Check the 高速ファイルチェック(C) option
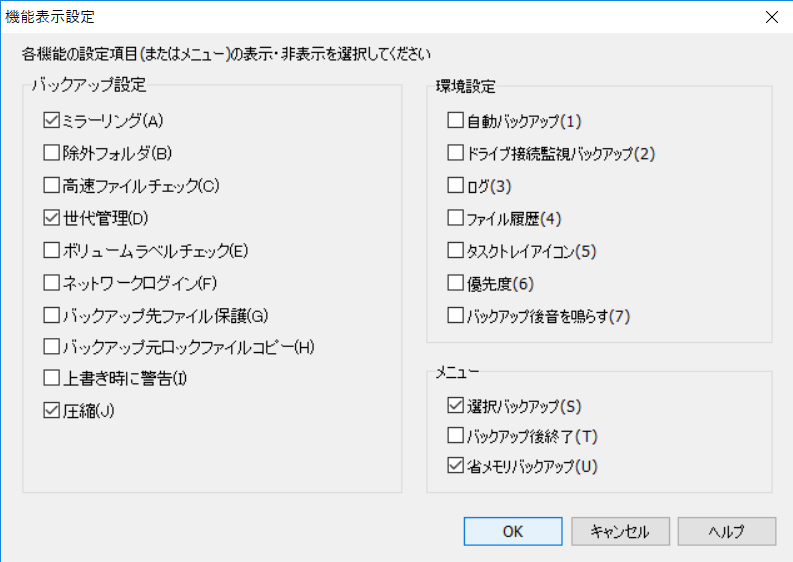This screenshot has width=793, height=562. click(52, 186)
